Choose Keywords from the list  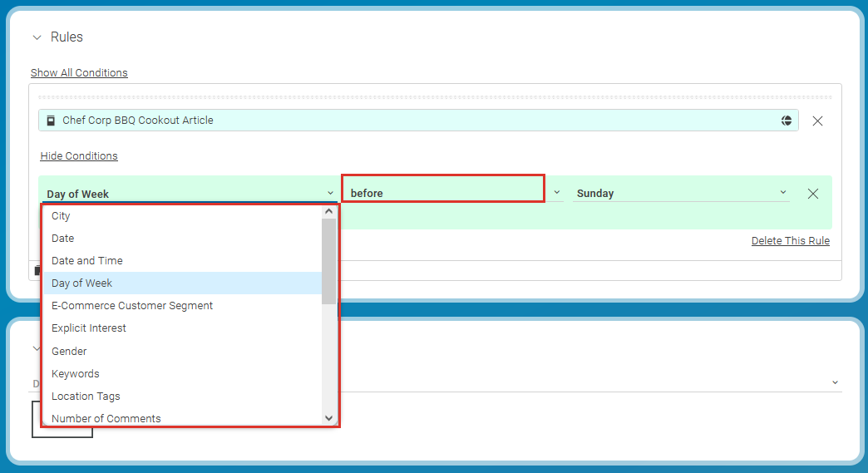(183, 374)
